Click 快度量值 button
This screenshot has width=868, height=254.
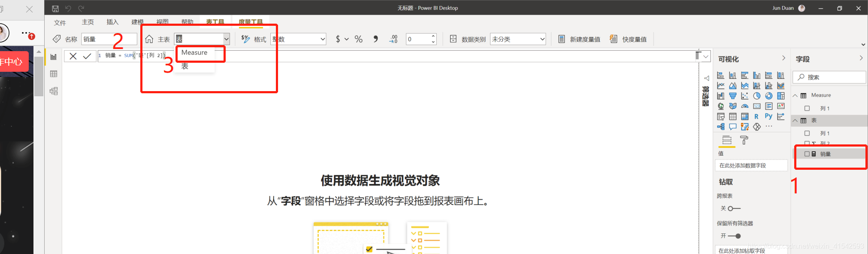(x=629, y=39)
